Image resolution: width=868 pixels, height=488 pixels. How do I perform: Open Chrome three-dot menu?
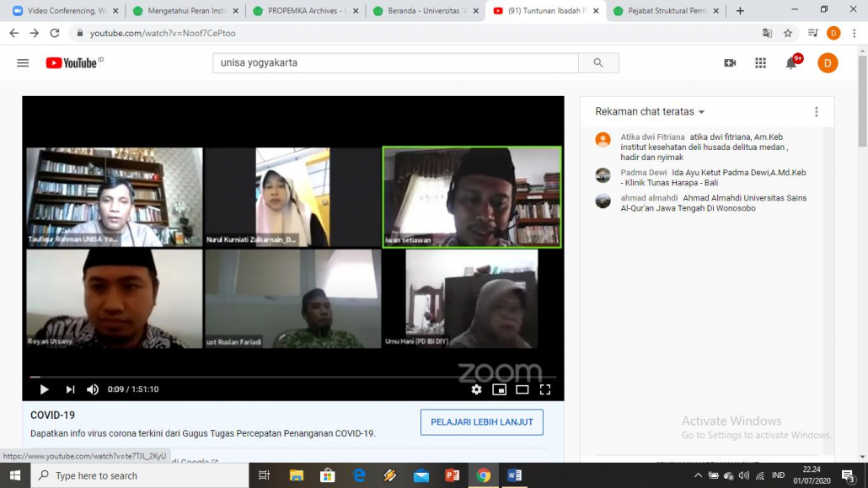point(854,33)
